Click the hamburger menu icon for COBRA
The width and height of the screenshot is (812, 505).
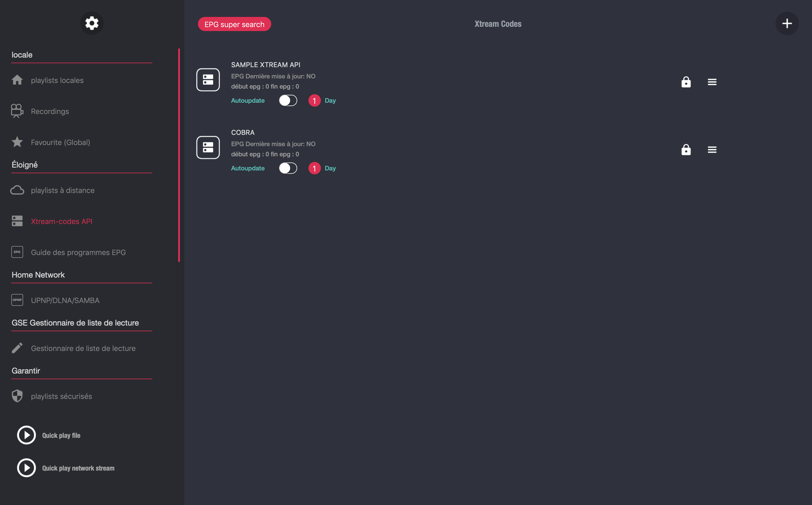click(712, 150)
